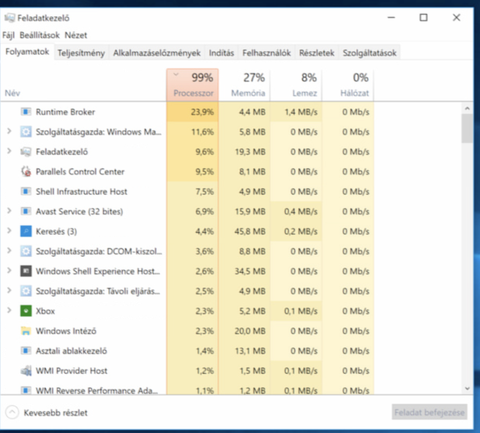Switch to the Alkalmazáselőzmények tab
This screenshot has width=480, height=433.
point(157,53)
